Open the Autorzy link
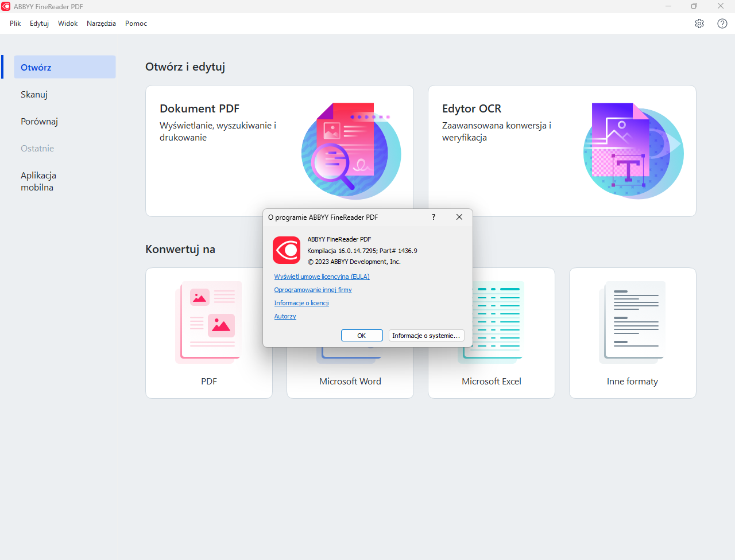Image resolution: width=735 pixels, height=560 pixels. (x=285, y=316)
